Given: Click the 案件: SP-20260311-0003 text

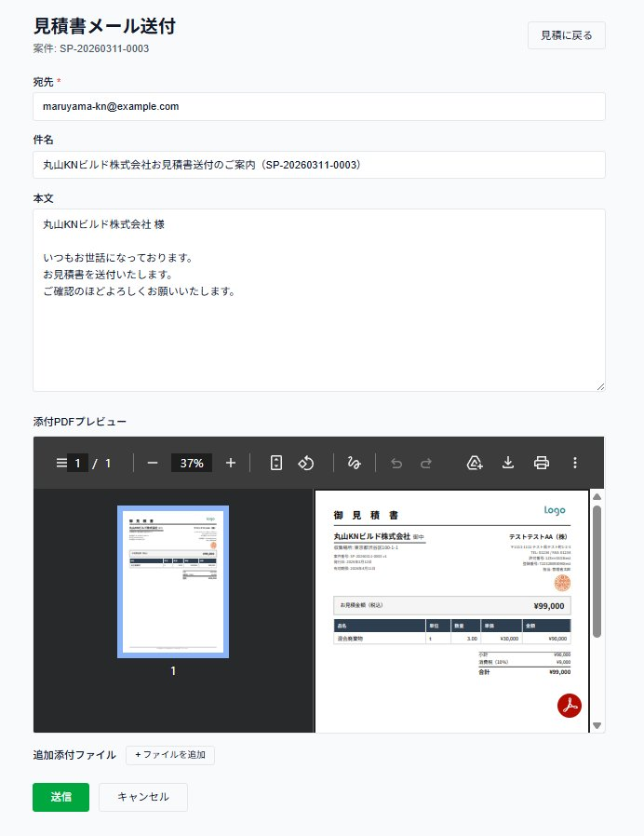Looking at the screenshot, I should pos(91,48).
